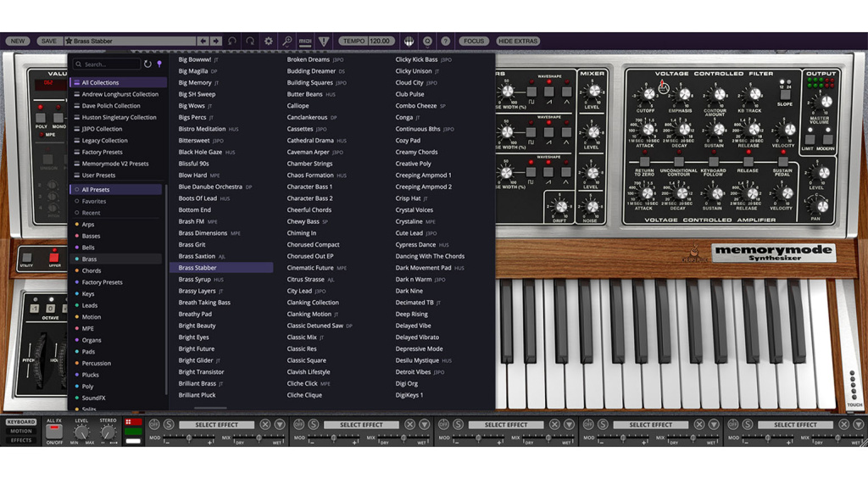Open the MIDI mapping icon
The height and width of the screenshot is (479, 868).
(305, 41)
